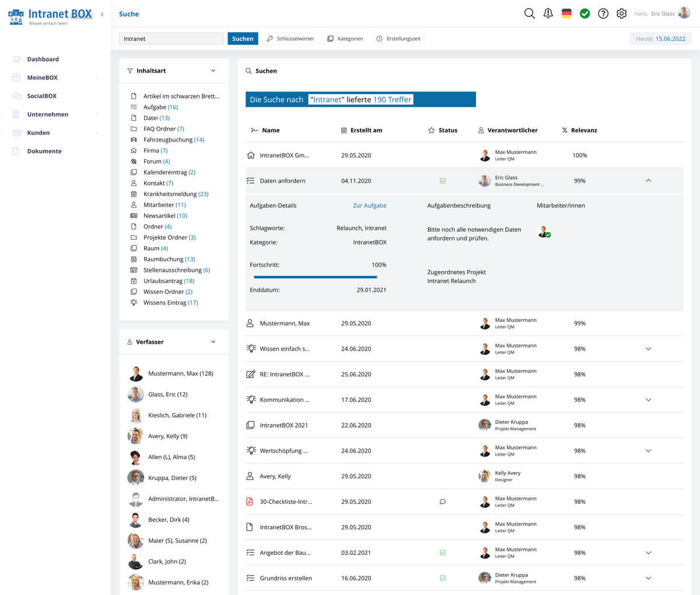Click the lightbulb icon of Wissen einfach s... row
This screenshot has width=700, height=595.
pos(251,348)
